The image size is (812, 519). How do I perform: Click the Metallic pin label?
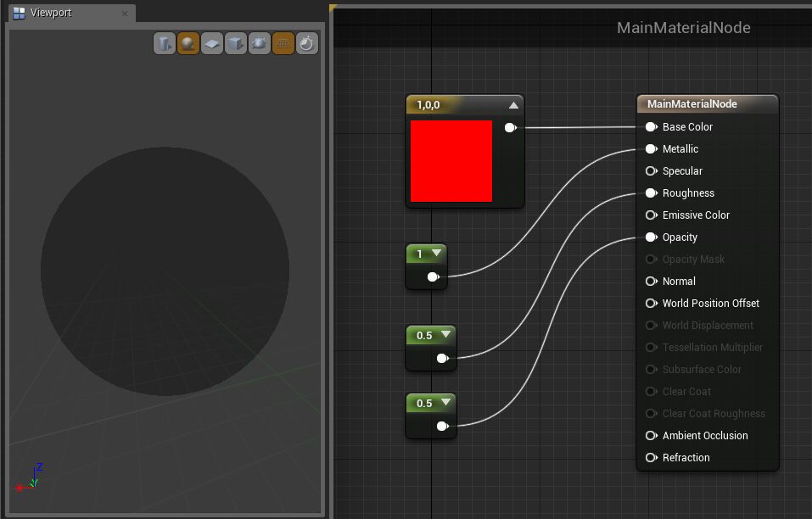pos(681,148)
